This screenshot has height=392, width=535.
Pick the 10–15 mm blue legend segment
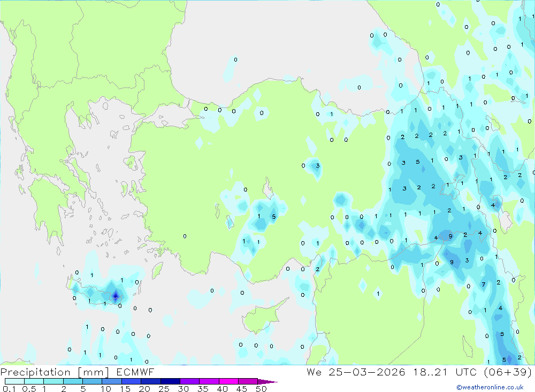click(112, 381)
